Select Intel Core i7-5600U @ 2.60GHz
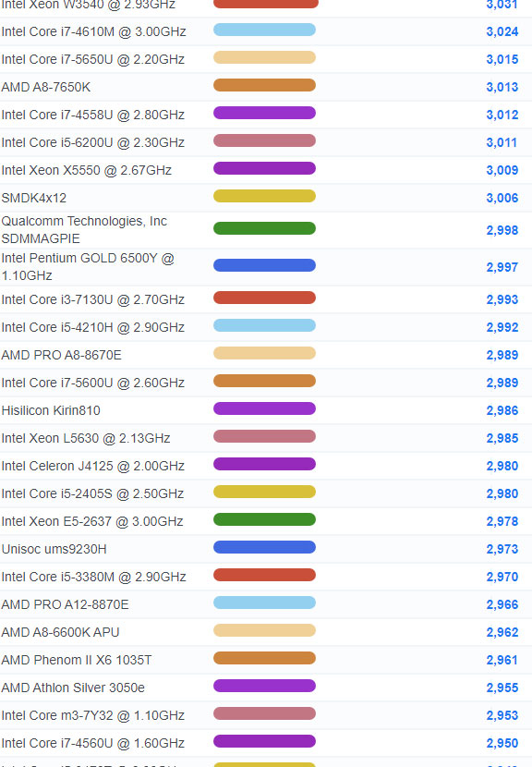This screenshot has height=767, width=532. point(93,383)
